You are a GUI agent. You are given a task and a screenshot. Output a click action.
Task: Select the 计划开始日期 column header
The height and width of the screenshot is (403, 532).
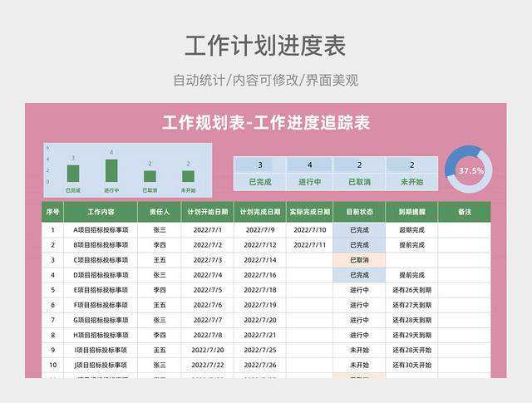tap(208, 212)
